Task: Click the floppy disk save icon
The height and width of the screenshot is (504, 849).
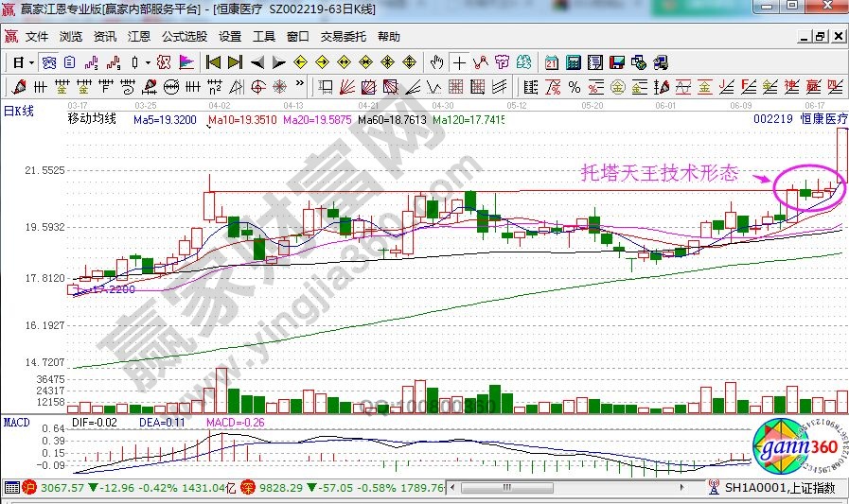Action: (x=617, y=62)
